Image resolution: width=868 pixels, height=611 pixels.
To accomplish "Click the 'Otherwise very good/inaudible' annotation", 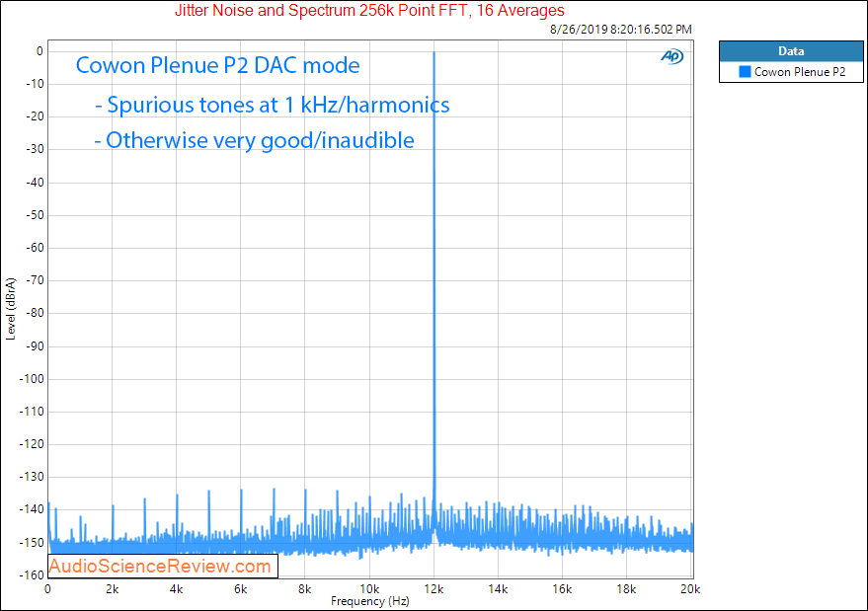I will click(x=254, y=140).
